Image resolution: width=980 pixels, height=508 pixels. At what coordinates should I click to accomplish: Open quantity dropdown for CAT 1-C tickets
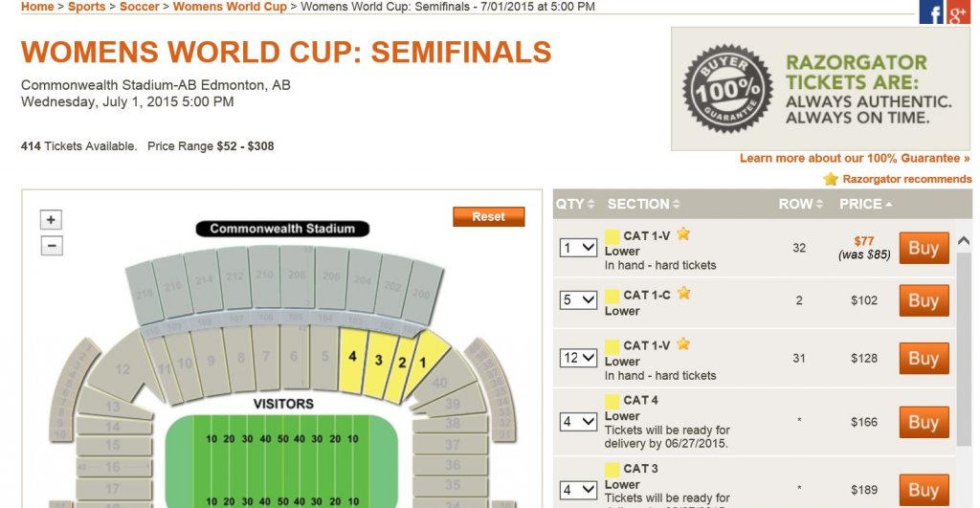click(578, 299)
